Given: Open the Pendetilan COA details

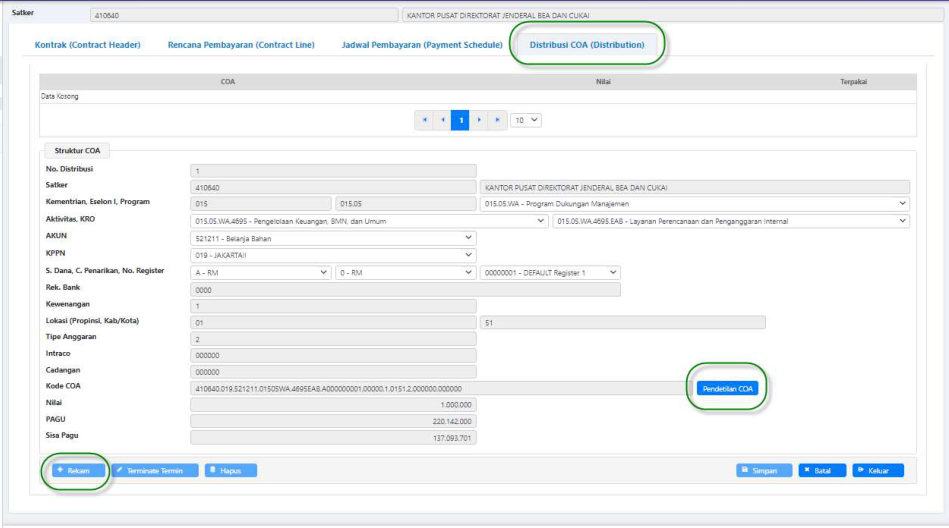Looking at the screenshot, I should click(x=727, y=388).
